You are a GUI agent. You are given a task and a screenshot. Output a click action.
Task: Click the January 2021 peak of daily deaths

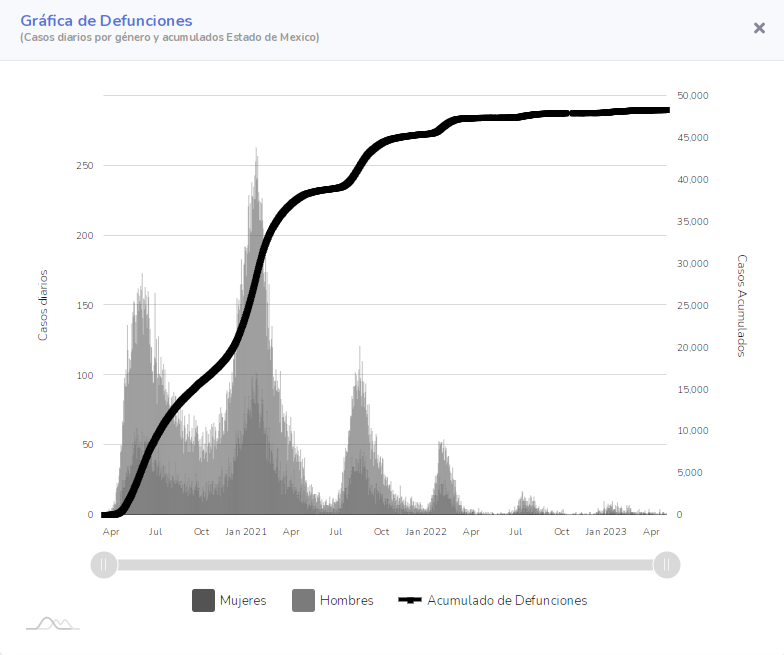click(x=256, y=150)
